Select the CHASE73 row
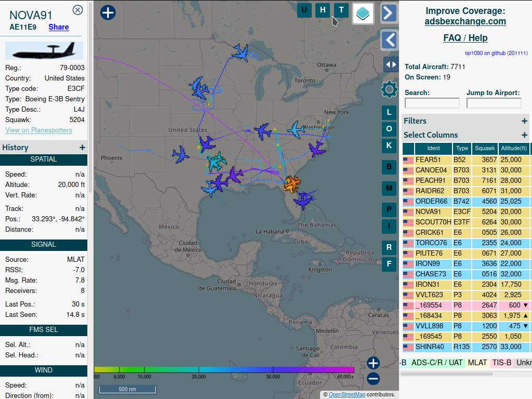This screenshot has width=532, height=399. coord(467,274)
